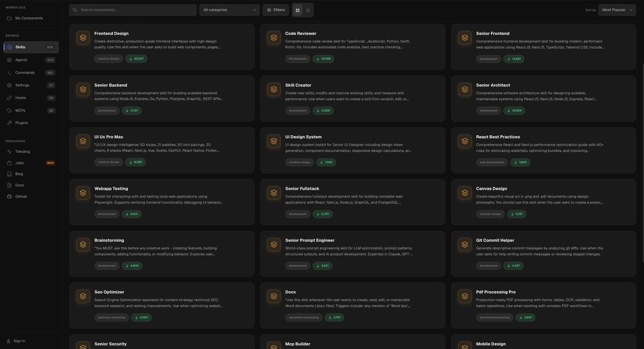
Task: Click the Senior Fullstack card icon
Action: 274,193
